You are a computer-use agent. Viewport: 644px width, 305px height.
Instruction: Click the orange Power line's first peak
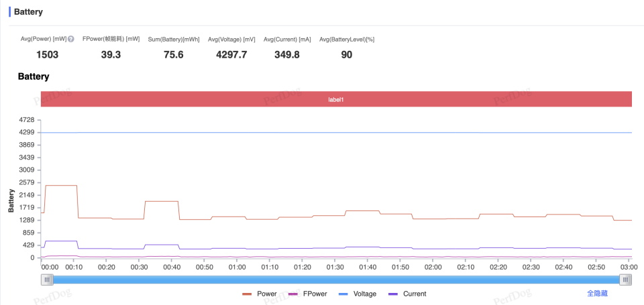click(61, 186)
